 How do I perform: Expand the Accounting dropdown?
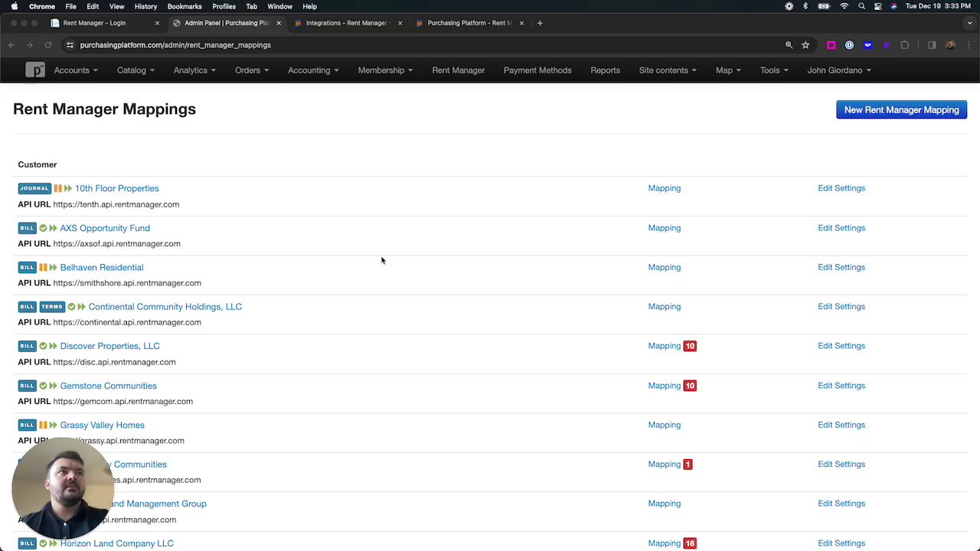(x=313, y=70)
